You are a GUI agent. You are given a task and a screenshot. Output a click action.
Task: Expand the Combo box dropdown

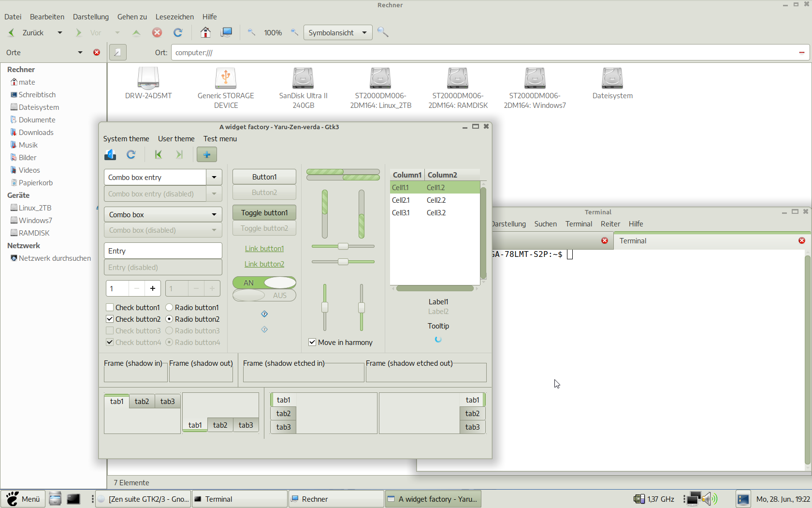click(163, 214)
